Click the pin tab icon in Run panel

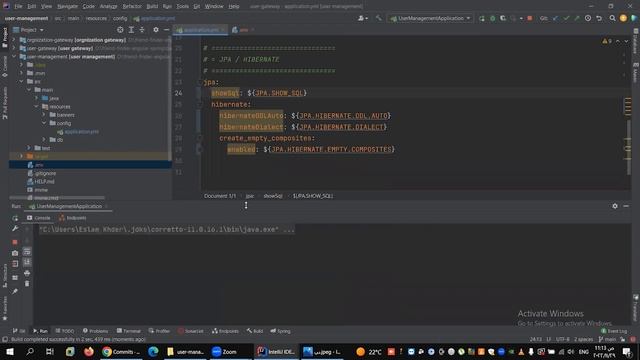pos(15,291)
